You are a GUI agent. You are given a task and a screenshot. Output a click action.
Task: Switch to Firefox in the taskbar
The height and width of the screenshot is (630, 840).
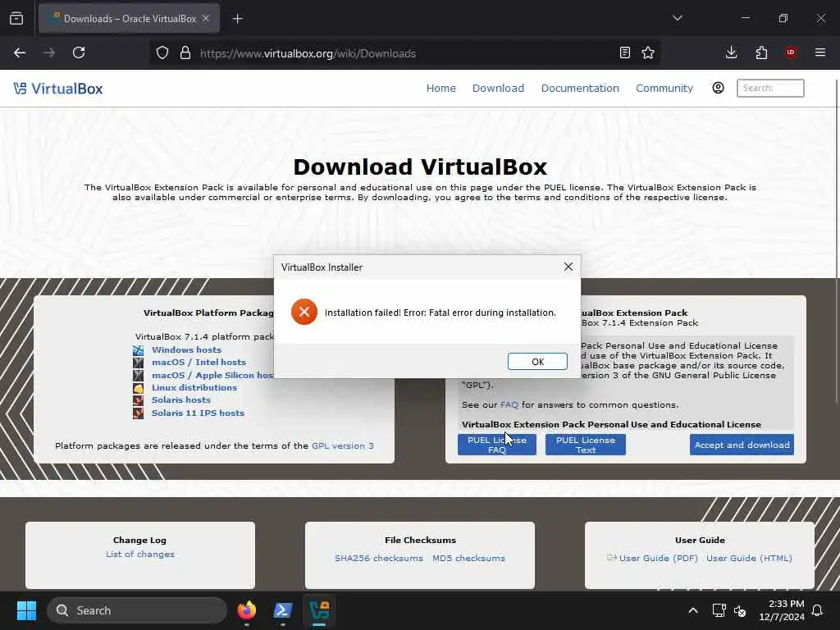pos(246,610)
